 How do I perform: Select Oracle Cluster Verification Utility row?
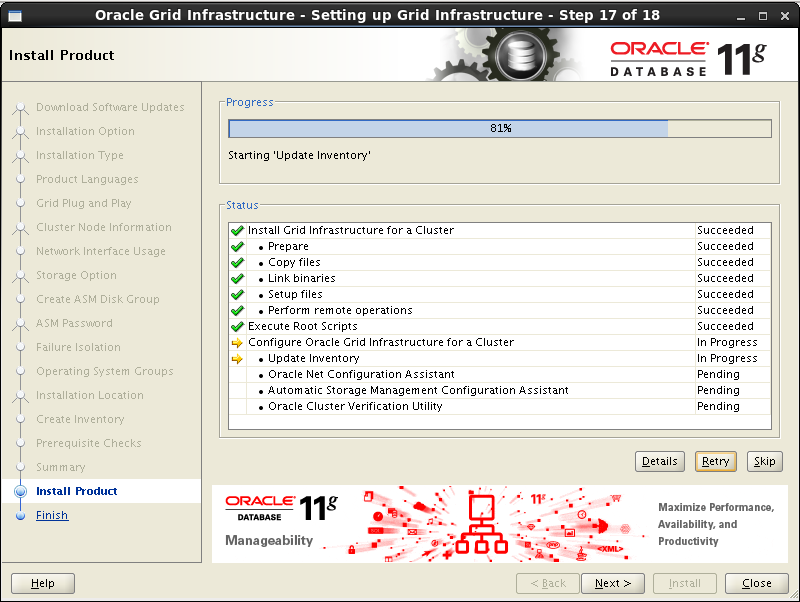tap(355, 406)
